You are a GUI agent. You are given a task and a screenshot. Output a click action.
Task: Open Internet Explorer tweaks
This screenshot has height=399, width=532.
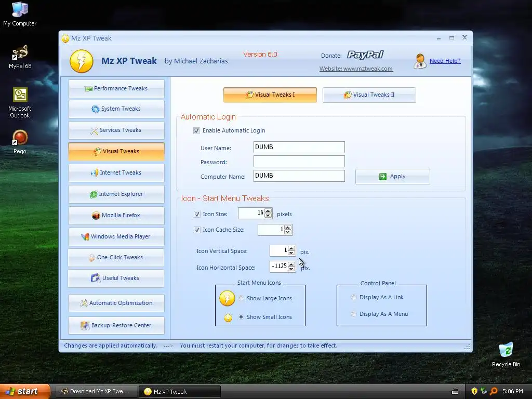click(116, 194)
